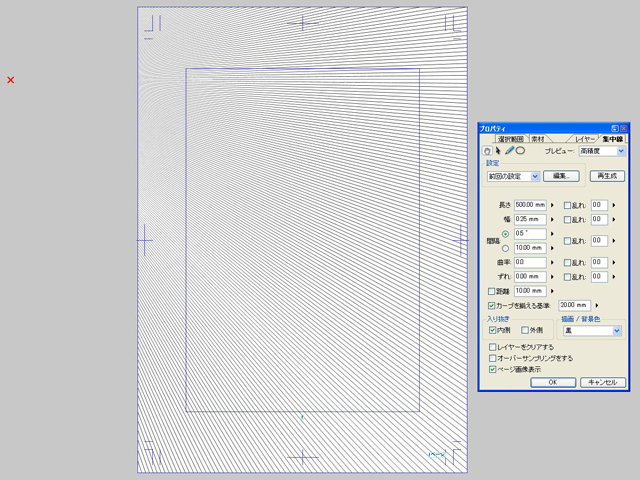Enable 乱れ checkbox for 長さ

point(567,205)
